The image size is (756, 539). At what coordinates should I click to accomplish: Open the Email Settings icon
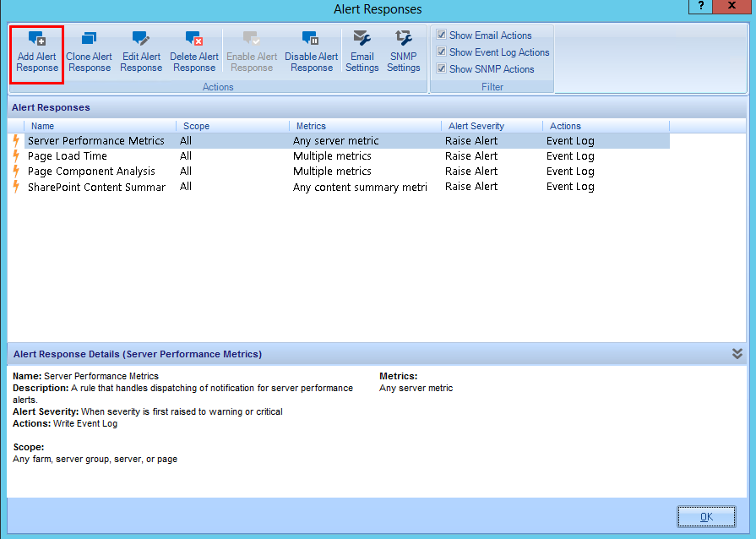coord(362,49)
